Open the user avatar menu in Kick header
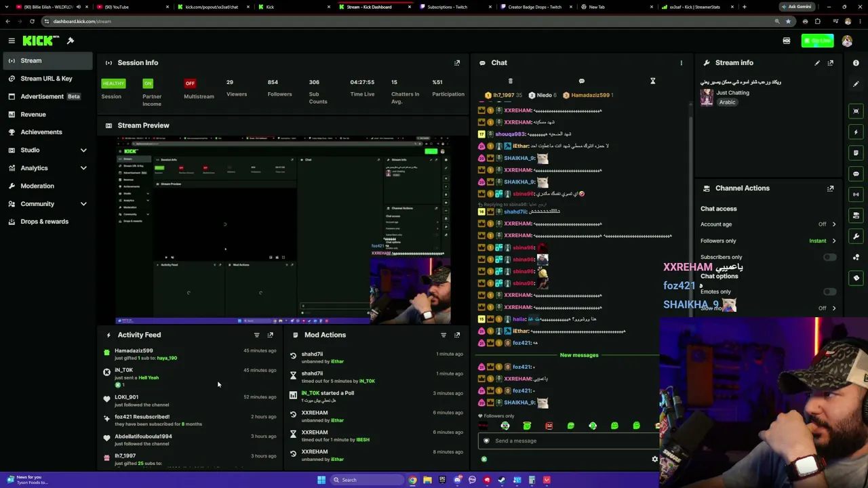The image size is (868, 488). 847,41
